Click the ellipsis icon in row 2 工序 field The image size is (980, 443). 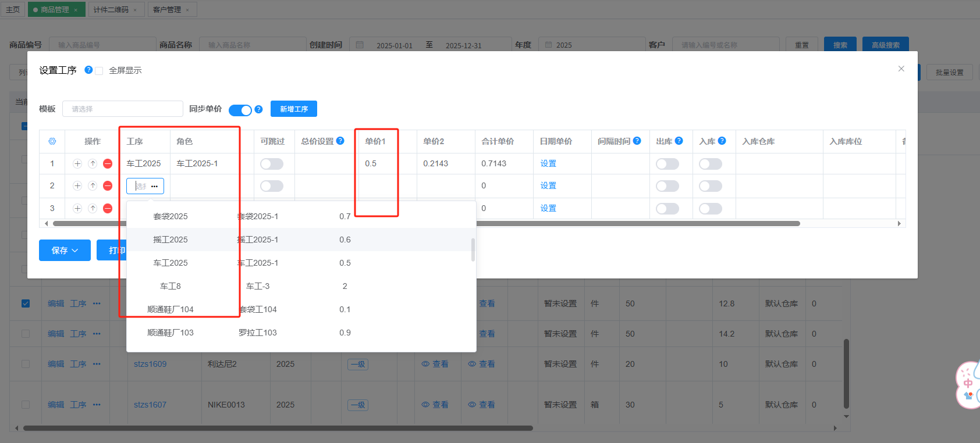[154, 187]
